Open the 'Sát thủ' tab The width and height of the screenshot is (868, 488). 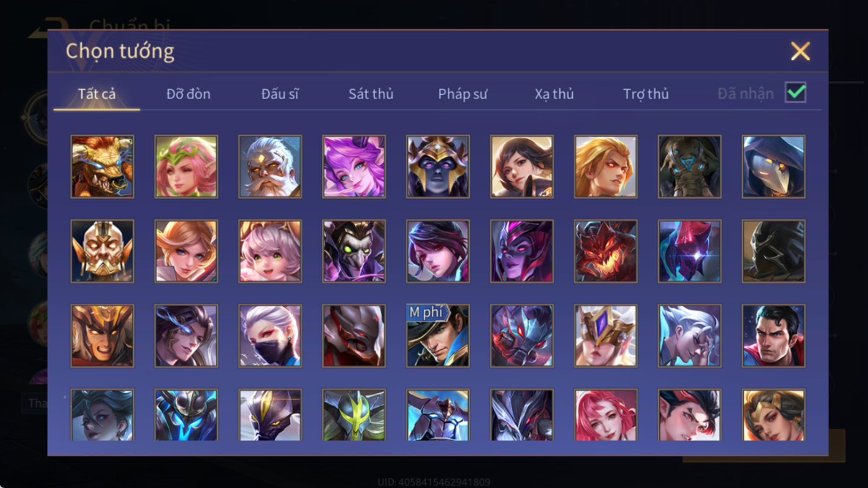(x=371, y=94)
